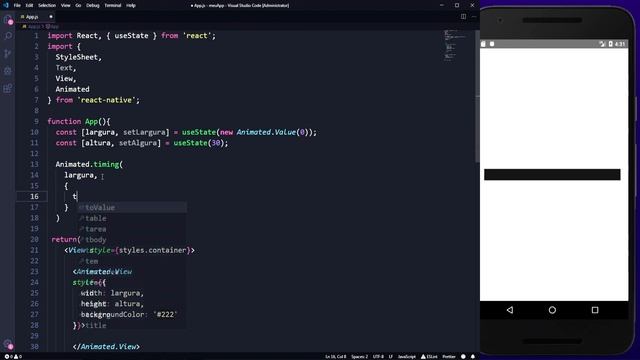This screenshot has height=360, width=640.
Task: Open the Debug menu
Action: coord(93,5)
